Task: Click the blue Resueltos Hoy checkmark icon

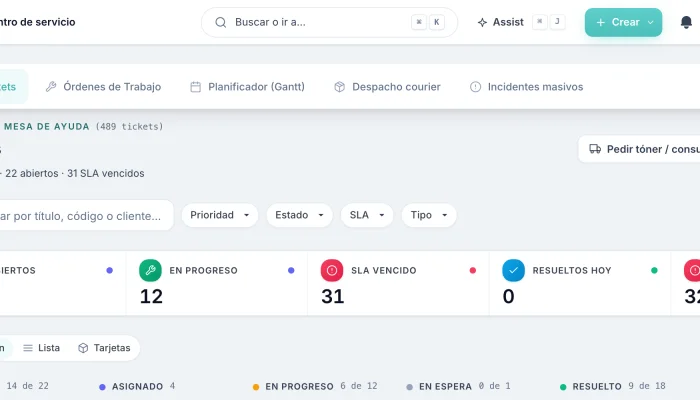Action: tap(513, 271)
